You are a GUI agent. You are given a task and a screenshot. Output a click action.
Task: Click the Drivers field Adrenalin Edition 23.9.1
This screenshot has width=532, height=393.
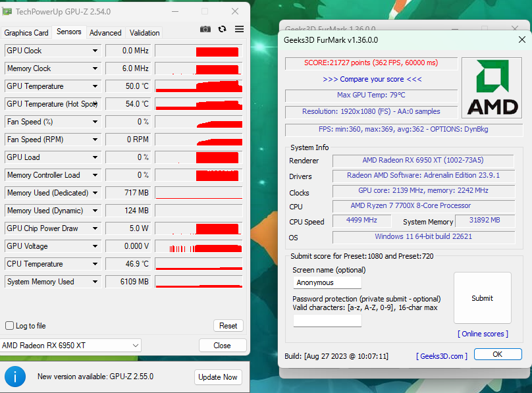click(423, 176)
